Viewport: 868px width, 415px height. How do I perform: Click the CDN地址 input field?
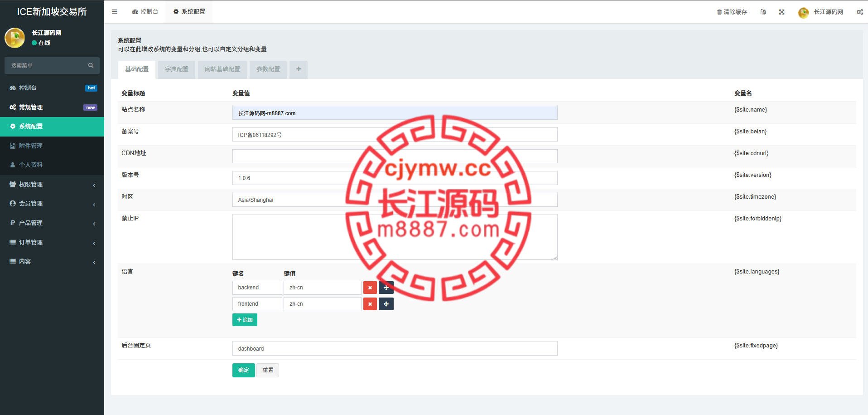click(x=395, y=156)
